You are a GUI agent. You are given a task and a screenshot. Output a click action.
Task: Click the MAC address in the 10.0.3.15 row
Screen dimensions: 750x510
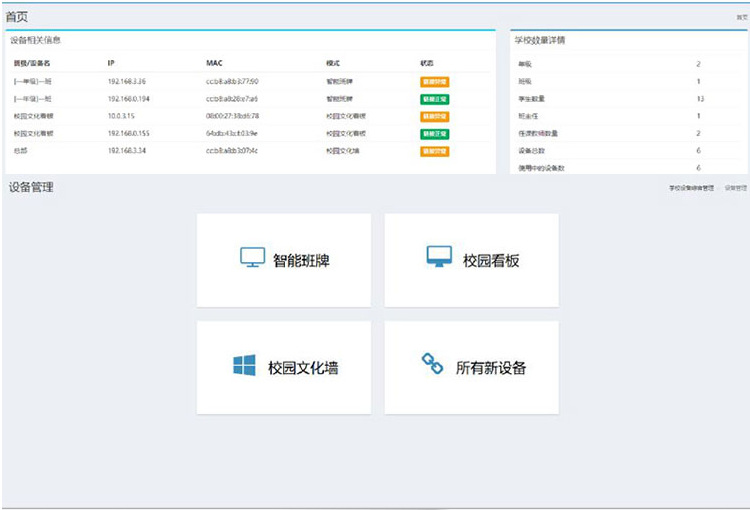pos(232,116)
